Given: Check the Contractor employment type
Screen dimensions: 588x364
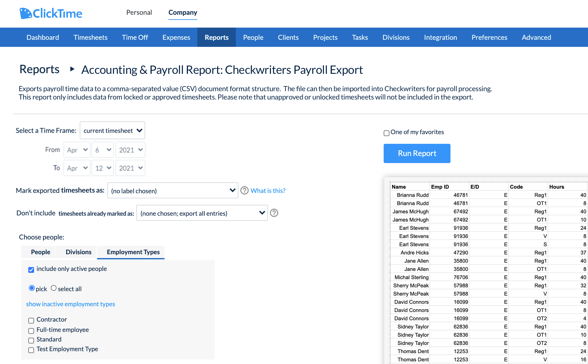Looking at the screenshot, I should [x=31, y=320].
